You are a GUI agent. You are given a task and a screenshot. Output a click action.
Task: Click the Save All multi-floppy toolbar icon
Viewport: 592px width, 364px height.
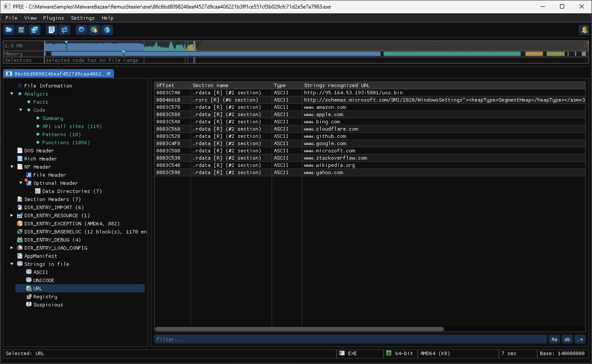click(34, 30)
